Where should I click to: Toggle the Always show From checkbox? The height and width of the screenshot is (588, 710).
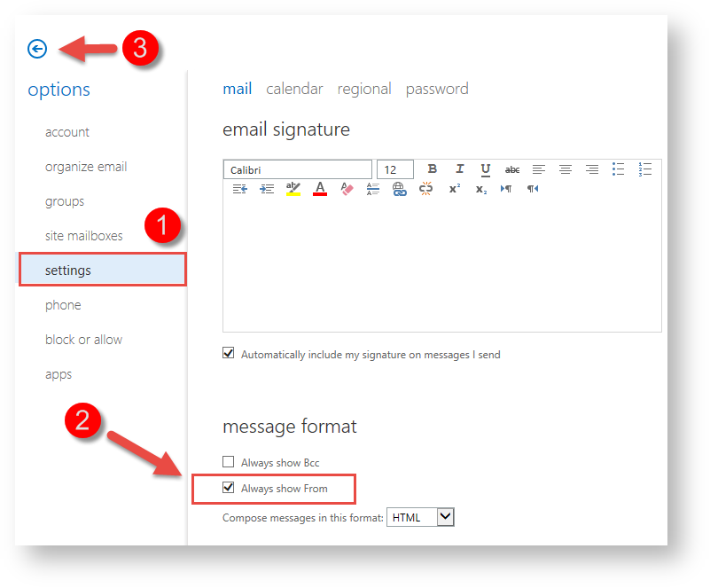click(229, 488)
